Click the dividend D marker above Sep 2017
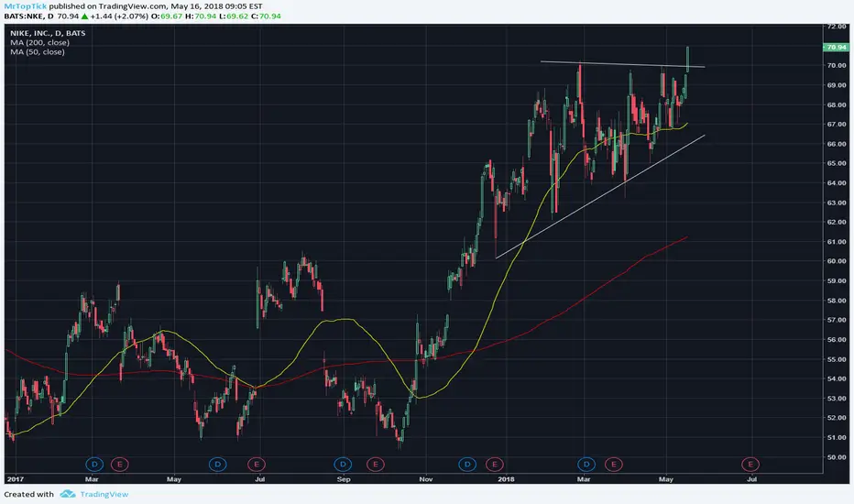This screenshot has width=854, height=504. (343, 465)
